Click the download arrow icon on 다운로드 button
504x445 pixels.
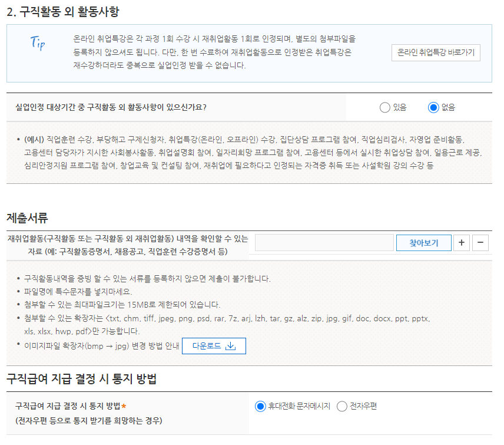pyautogui.click(x=231, y=346)
